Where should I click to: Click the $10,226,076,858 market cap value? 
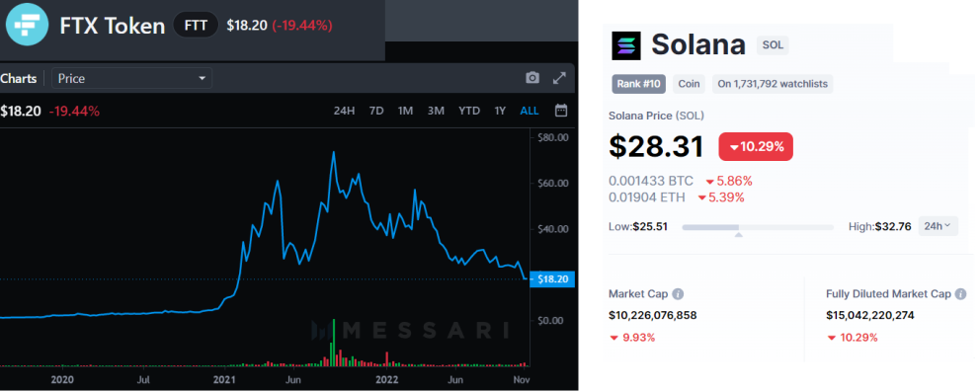tap(652, 315)
